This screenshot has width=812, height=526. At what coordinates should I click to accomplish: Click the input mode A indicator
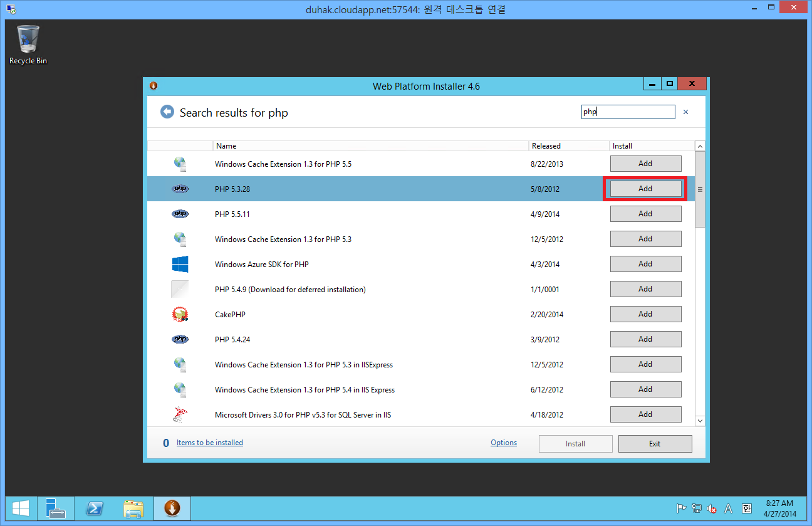tap(728, 508)
